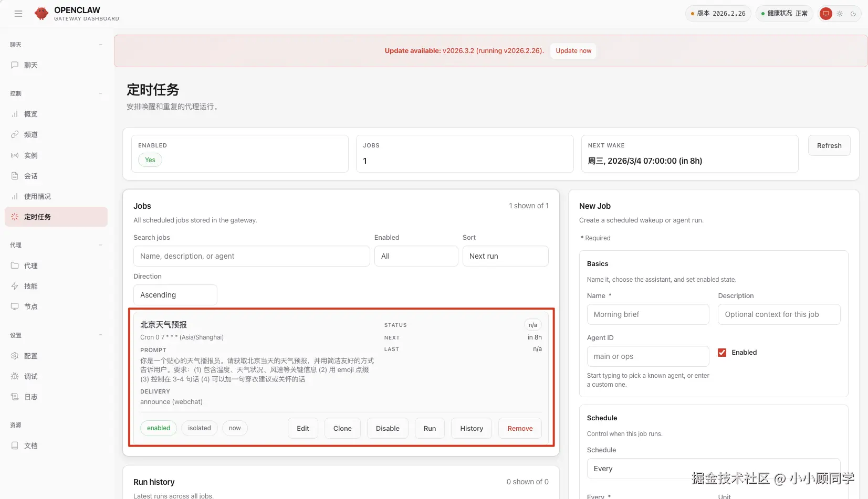Click the NEXT WAKE time 周三, 2026/3/4 07:00:00
868x499 pixels.
(645, 161)
